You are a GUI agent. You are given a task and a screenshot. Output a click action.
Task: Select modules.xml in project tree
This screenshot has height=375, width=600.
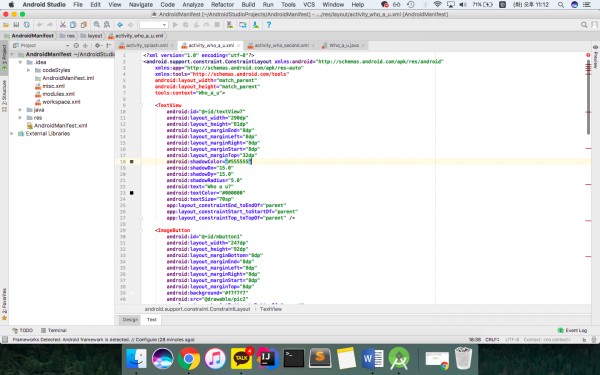pos(55,94)
